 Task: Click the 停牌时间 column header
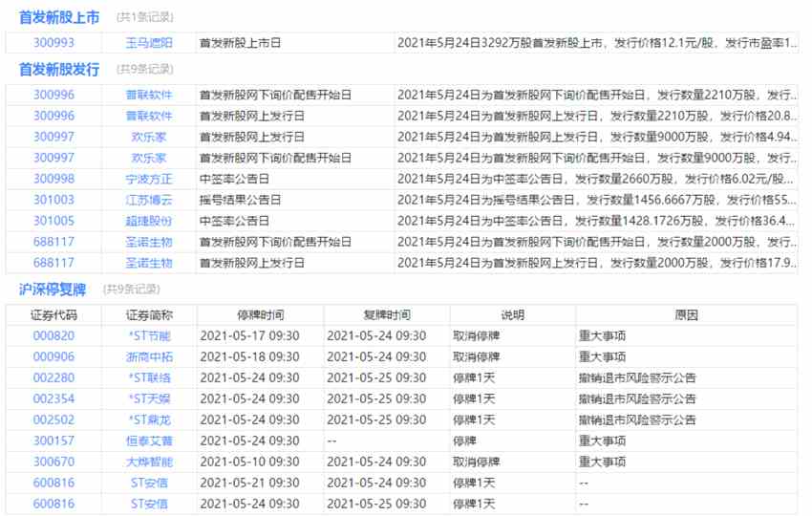pyautogui.click(x=261, y=315)
